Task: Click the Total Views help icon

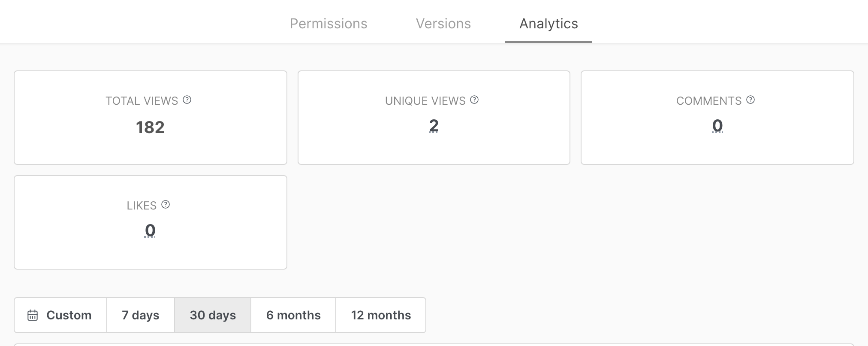Action: [x=187, y=100]
